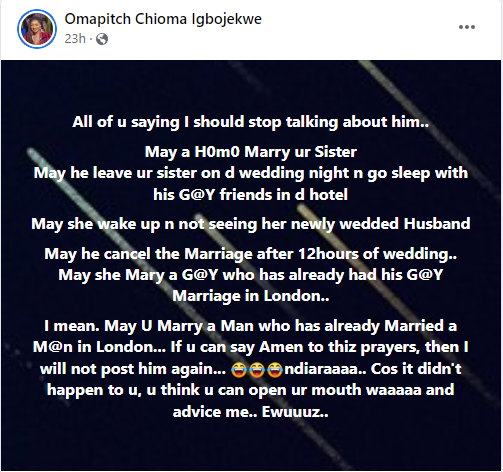Click the middle laughing emoji in the post
The height and width of the screenshot is (472, 503).
click(257, 370)
